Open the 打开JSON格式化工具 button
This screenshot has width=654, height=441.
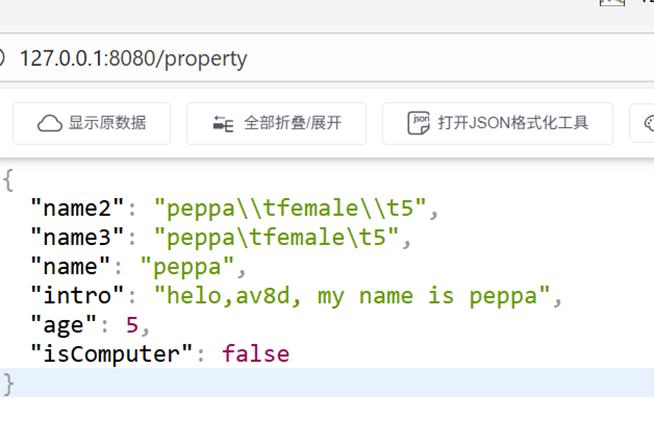pyautogui.click(x=498, y=123)
